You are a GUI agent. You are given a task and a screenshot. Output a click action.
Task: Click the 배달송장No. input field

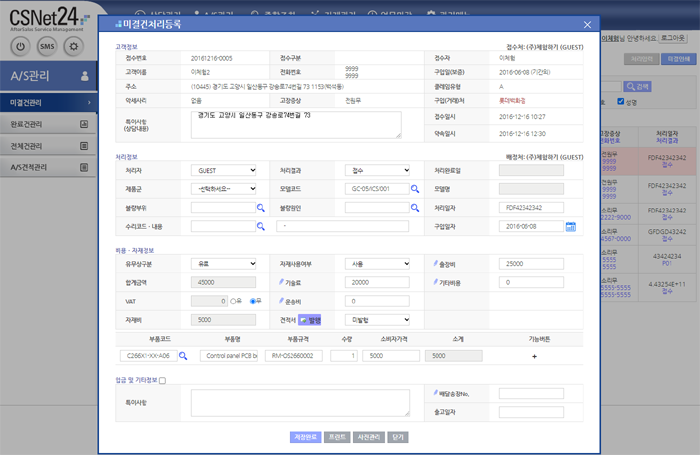531,393
